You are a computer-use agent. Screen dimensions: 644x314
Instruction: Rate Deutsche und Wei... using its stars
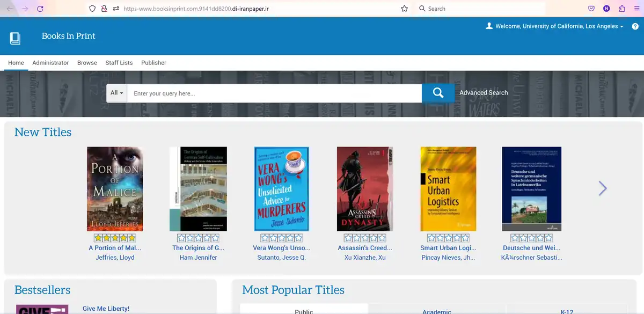coord(531,238)
